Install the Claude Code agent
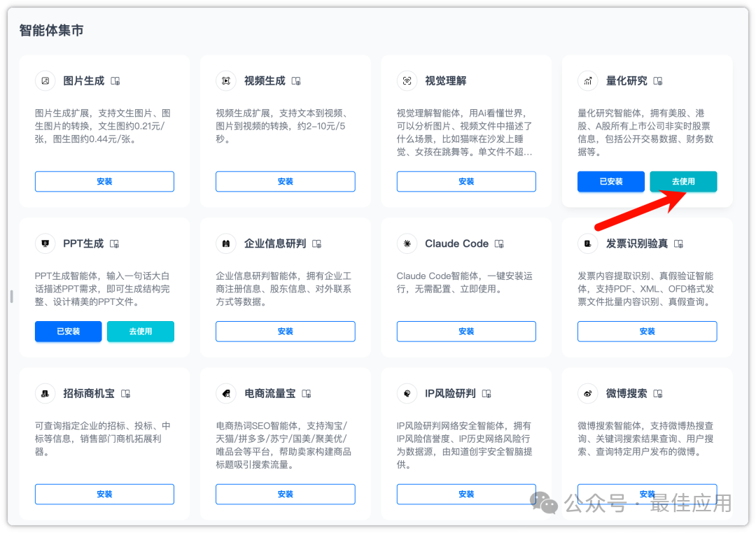This screenshot has height=533, width=756. click(466, 332)
